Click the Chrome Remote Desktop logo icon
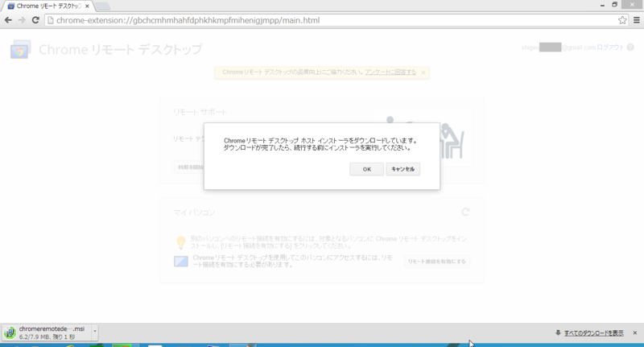The image size is (644, 347). click(21, 50)
